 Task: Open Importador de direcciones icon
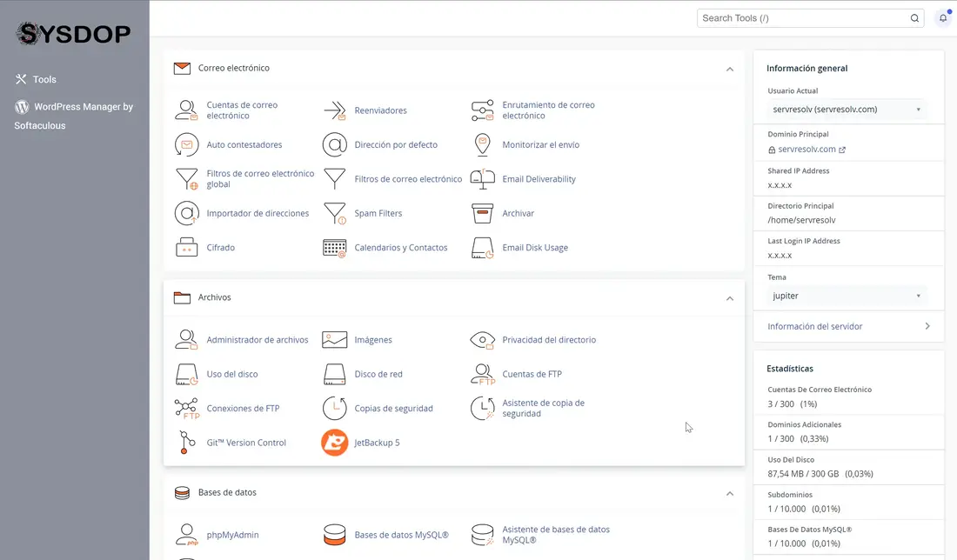click(x=186, y=213)
